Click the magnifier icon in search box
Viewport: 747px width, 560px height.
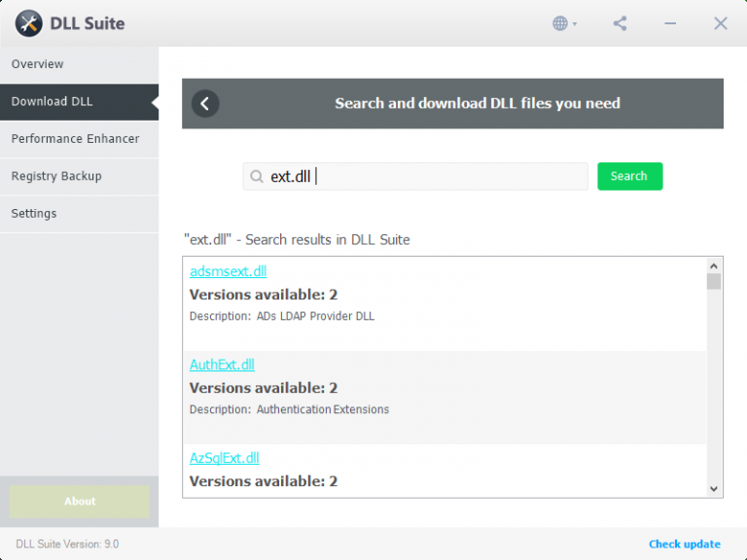click(257, 177)
